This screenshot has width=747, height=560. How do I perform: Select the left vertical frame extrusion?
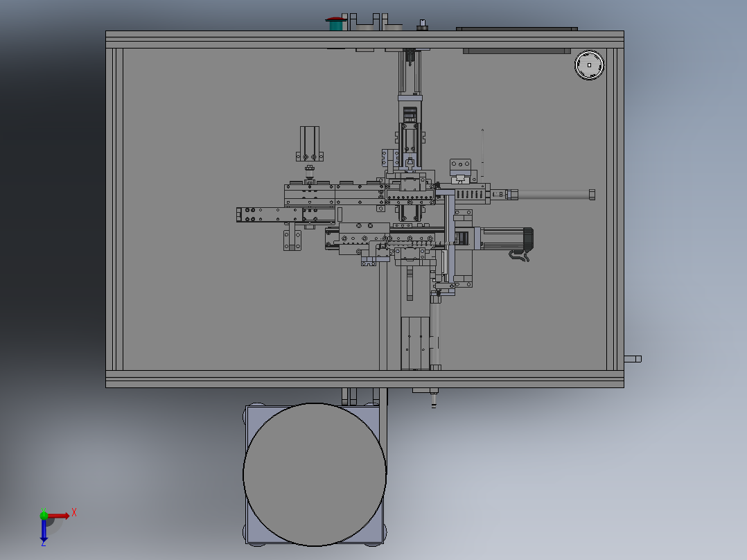115,209
